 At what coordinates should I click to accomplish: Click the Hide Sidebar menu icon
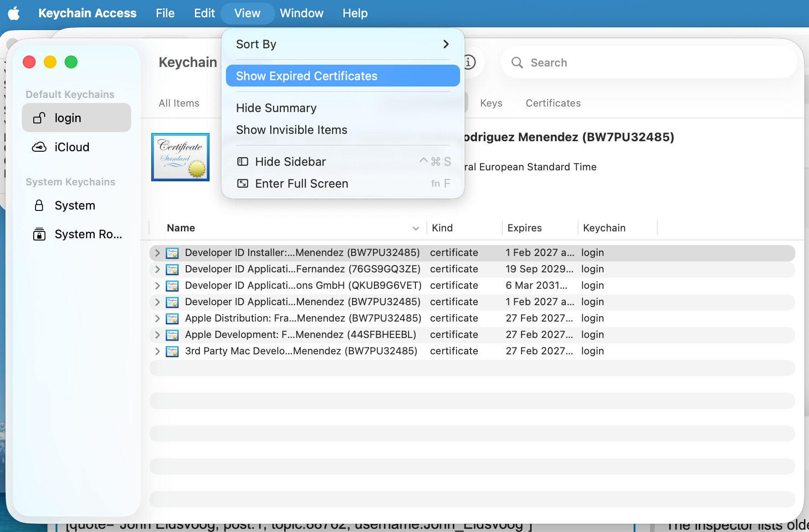tap(243, 162)
